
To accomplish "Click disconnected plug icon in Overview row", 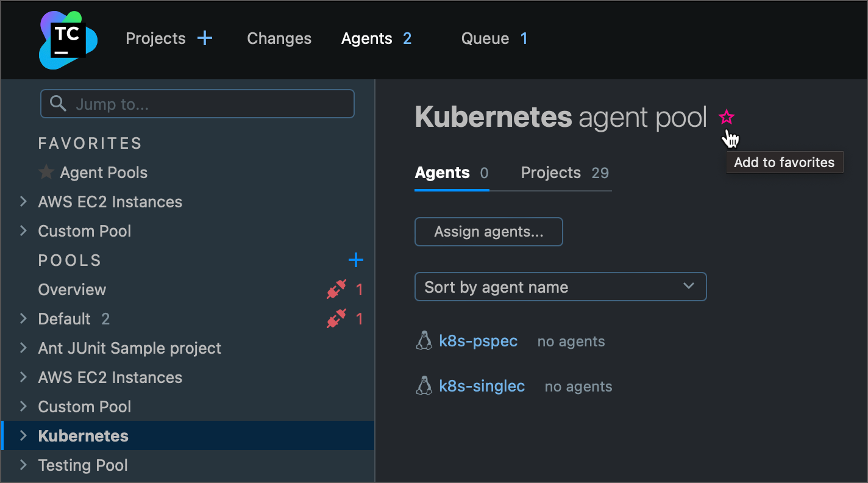I will [336, 290].
